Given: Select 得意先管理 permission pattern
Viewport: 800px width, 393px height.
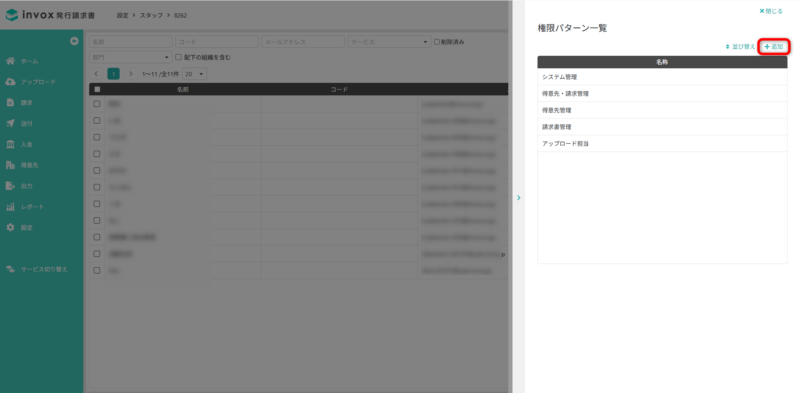Looking at the screenshot, I should coord(662,110).
